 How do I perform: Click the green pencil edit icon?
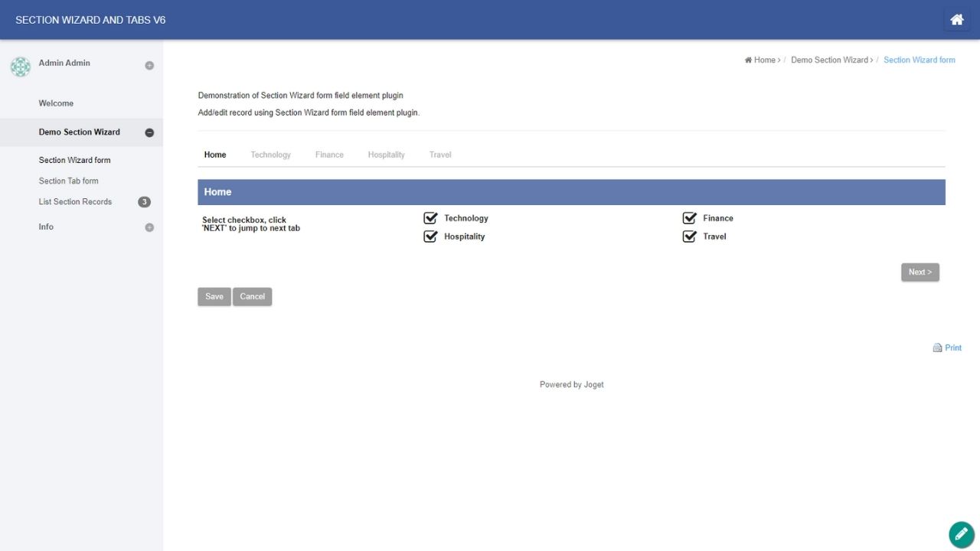961,533
